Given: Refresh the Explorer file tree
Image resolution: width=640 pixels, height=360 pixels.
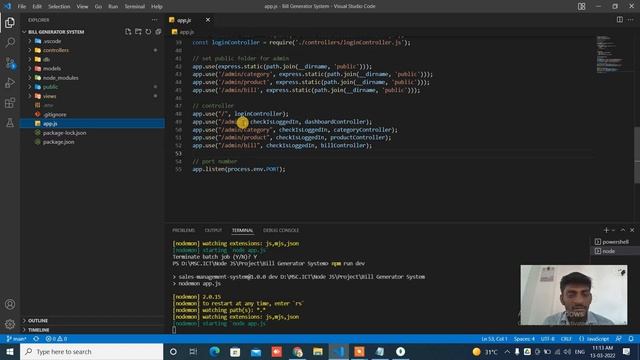Looking at the screenshot, I should tap(148, 32).
